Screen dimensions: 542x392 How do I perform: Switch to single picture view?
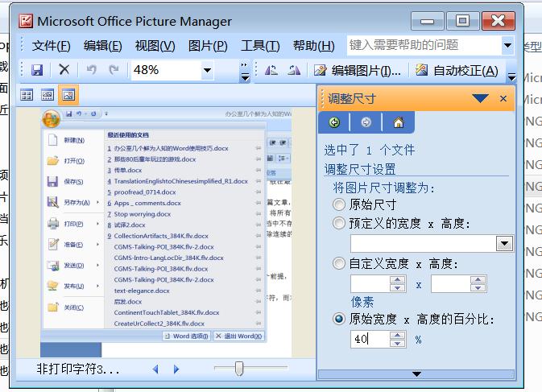point(68,95)
